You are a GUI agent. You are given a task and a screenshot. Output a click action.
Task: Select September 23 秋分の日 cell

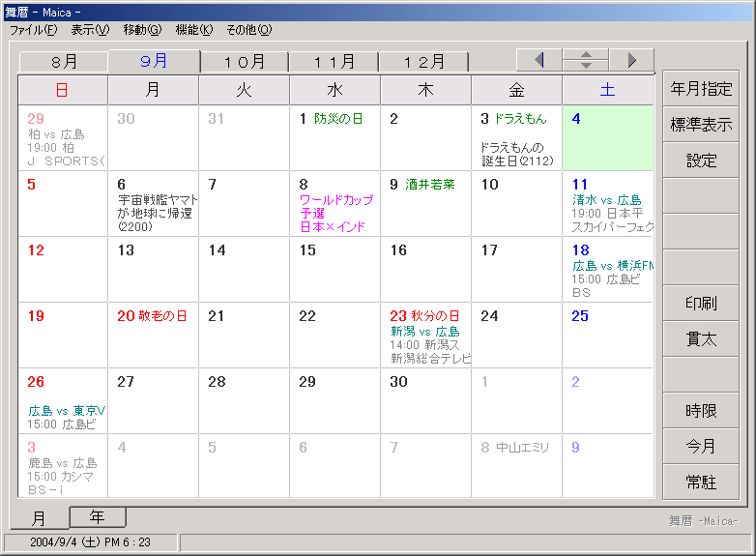tap(425, 336)
